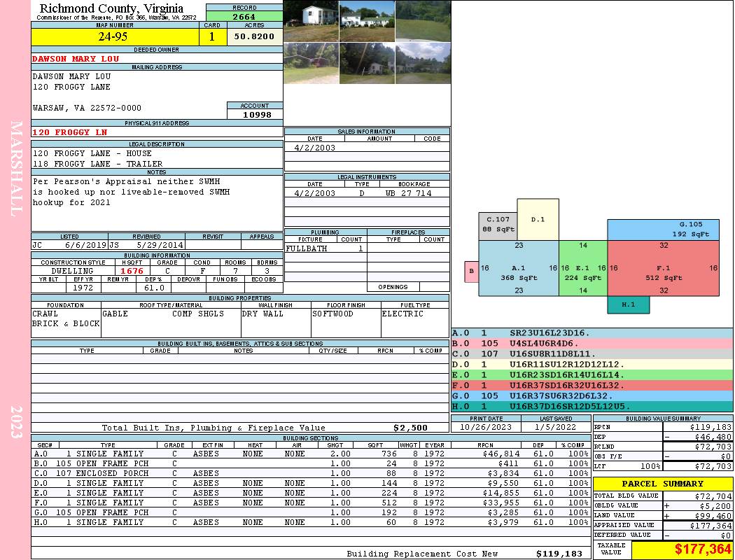This screenshot has height=560, width=735.
Task: Click FULLBATH plumbing fixture row
Action: (x=325, y=248)
